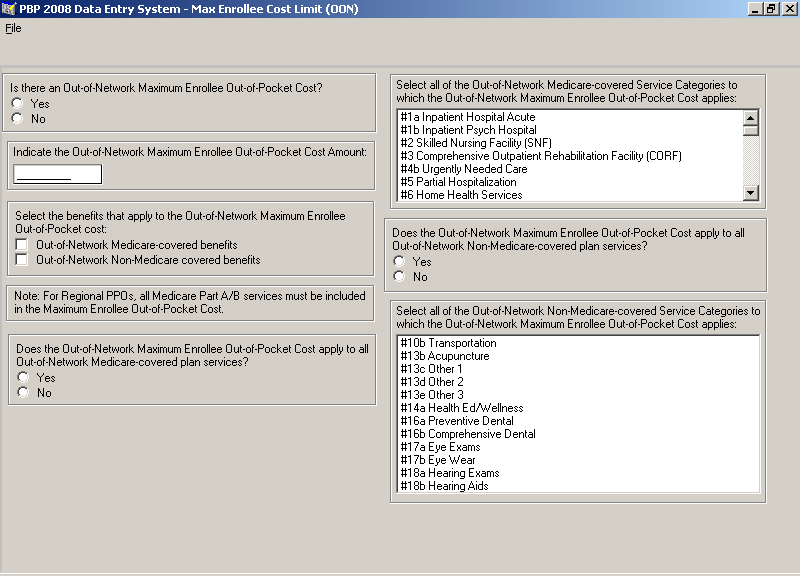Select #17b Eye Wear
The height and width of the screenshot is (576, 800).
[x=578, y=460]
